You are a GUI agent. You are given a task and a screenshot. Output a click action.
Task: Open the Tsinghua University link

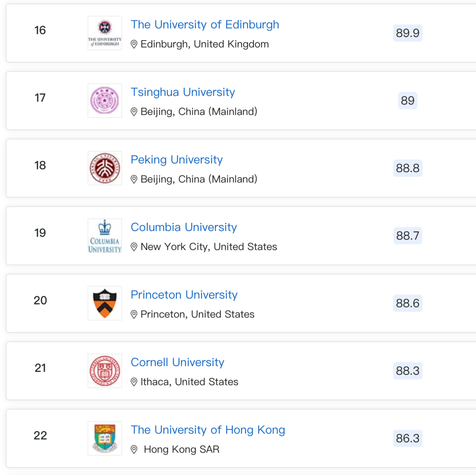[x=183, y=92]
